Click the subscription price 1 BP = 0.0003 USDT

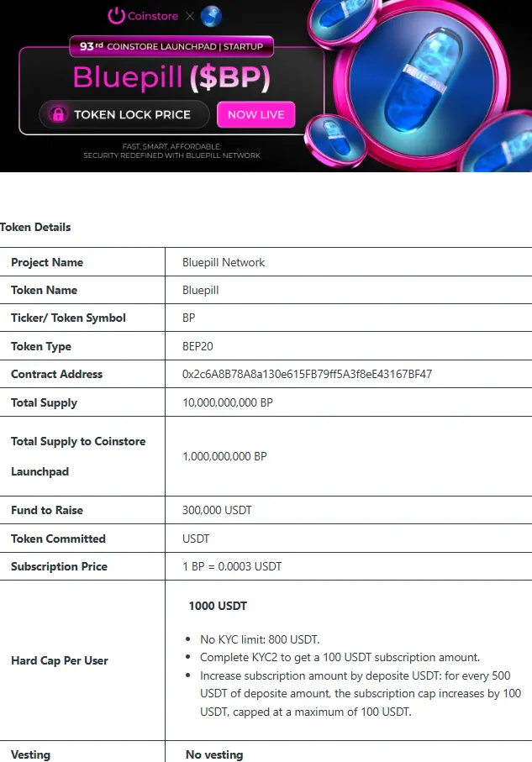(232, 566)
